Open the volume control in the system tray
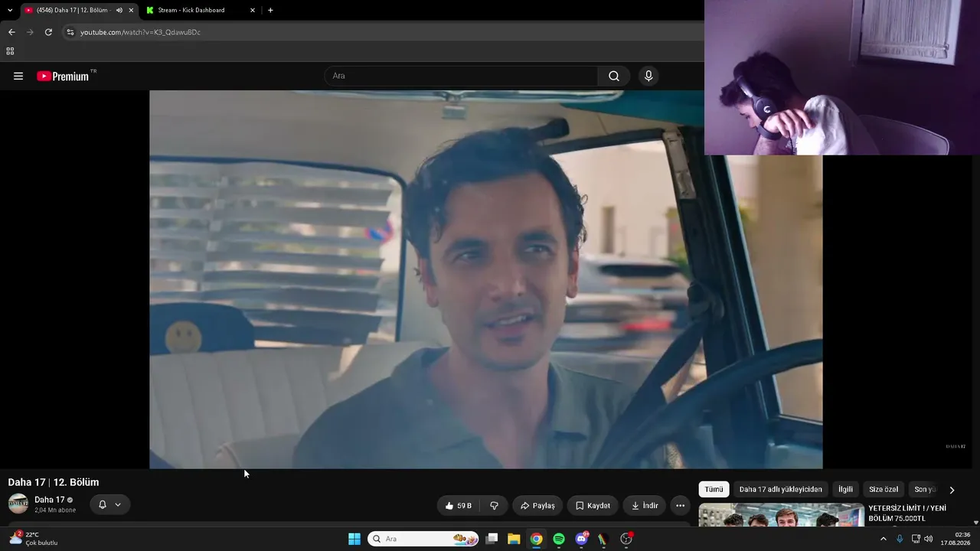The image size is (980, 551). point(929,539)
